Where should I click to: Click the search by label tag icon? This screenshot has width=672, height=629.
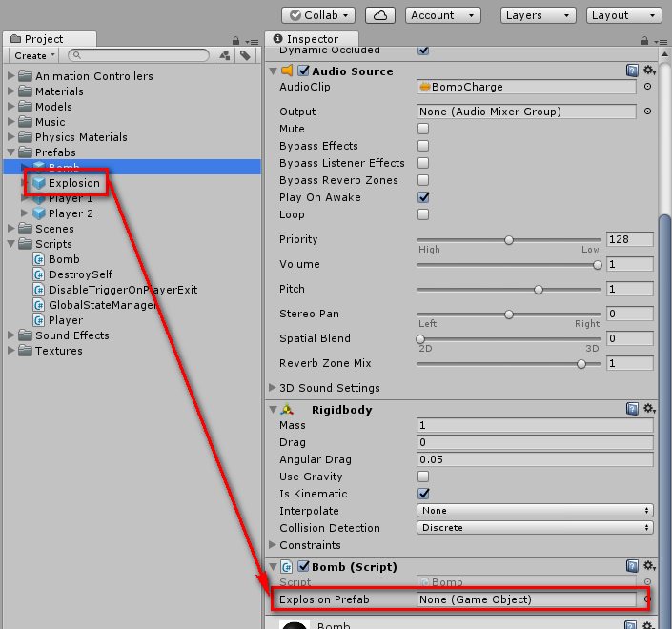[x=245, y=55]
